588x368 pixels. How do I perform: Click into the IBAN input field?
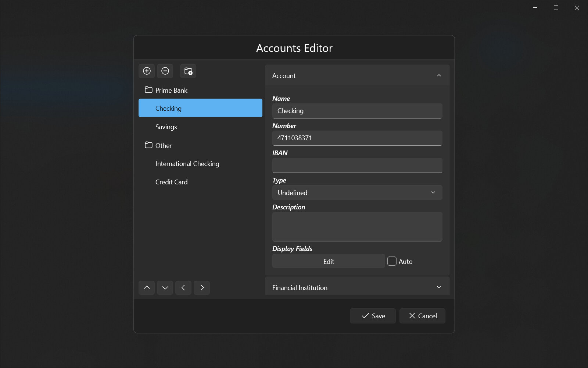[x=357, y=165]
